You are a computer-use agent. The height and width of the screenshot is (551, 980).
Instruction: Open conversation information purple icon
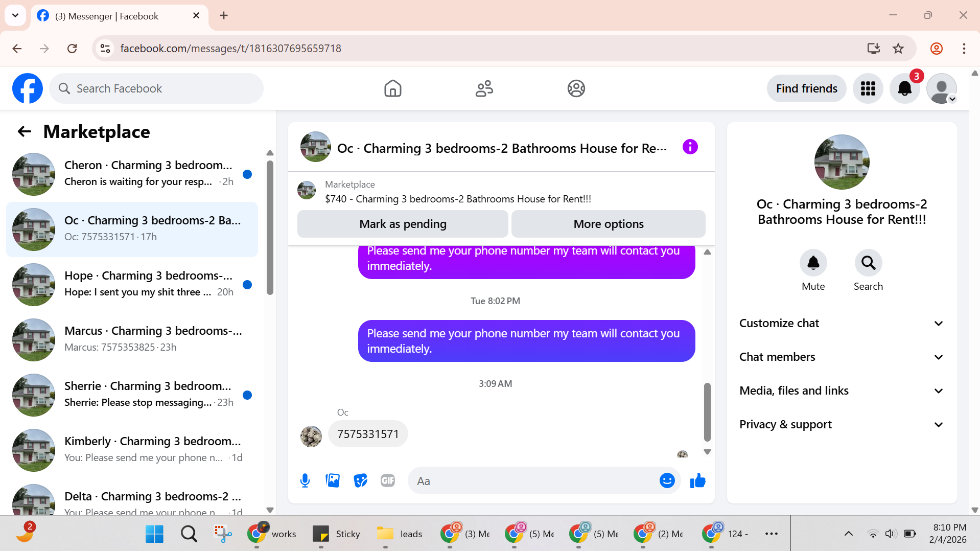click(x=690, y=147)
